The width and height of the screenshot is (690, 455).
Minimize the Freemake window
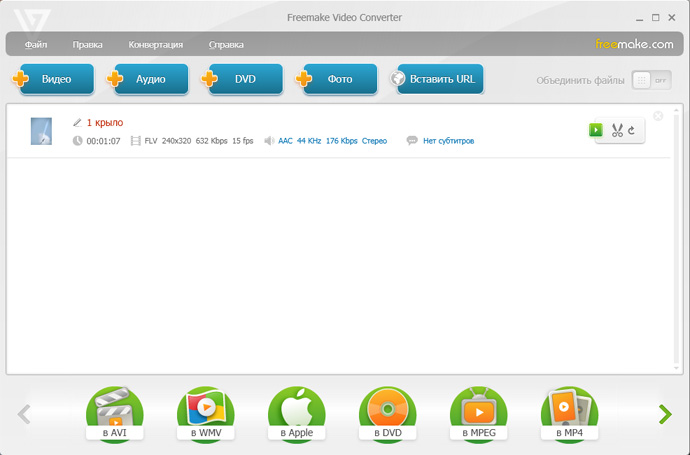(x=639, y=18)
